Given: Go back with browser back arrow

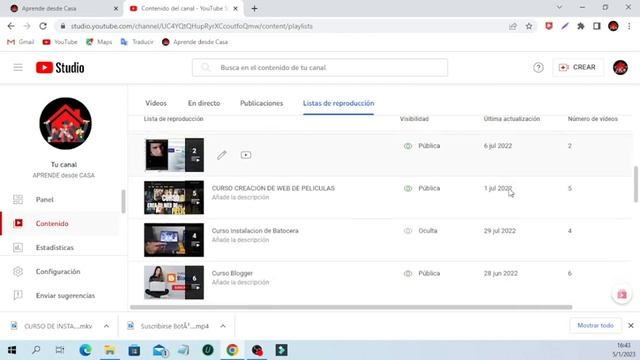Looking at the screenshot, I should click(11, 26).
